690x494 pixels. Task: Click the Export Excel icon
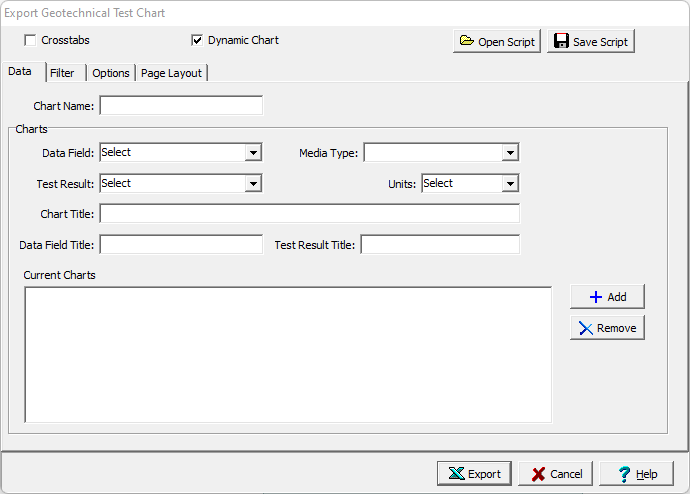456,474
